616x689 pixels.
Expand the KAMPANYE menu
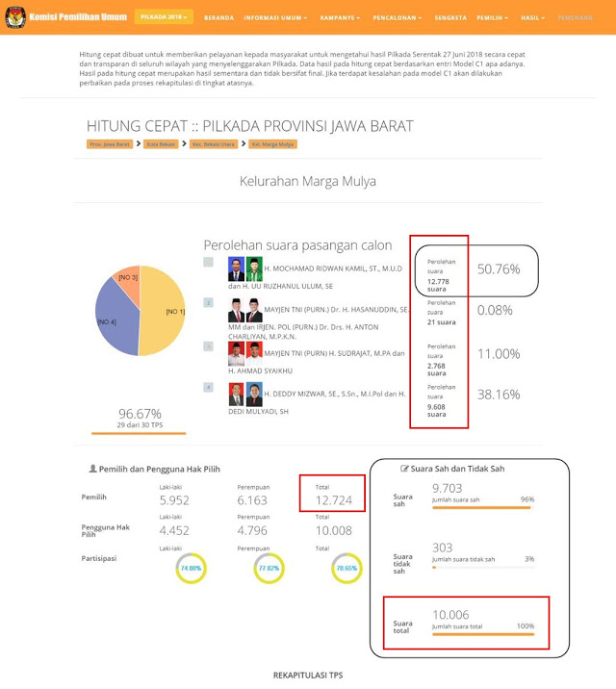340,18
